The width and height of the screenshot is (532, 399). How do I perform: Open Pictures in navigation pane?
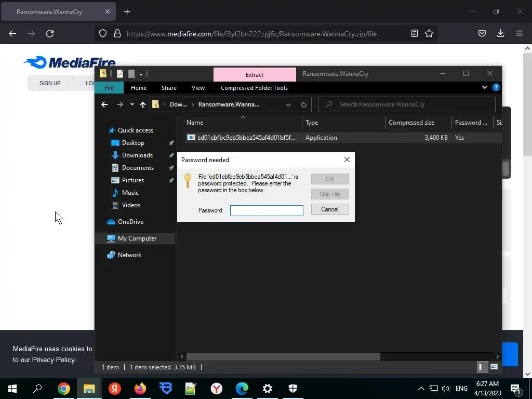pos(132,180)
